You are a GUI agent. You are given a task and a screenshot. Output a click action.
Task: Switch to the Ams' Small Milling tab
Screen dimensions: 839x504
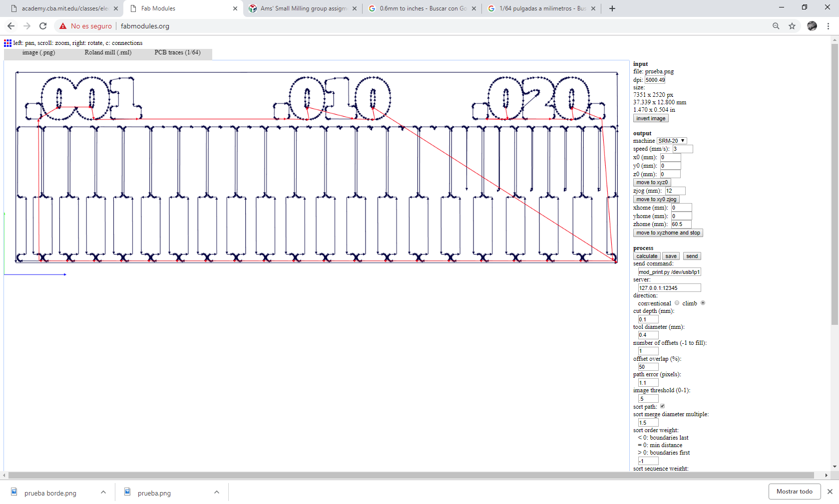(303, 8)
